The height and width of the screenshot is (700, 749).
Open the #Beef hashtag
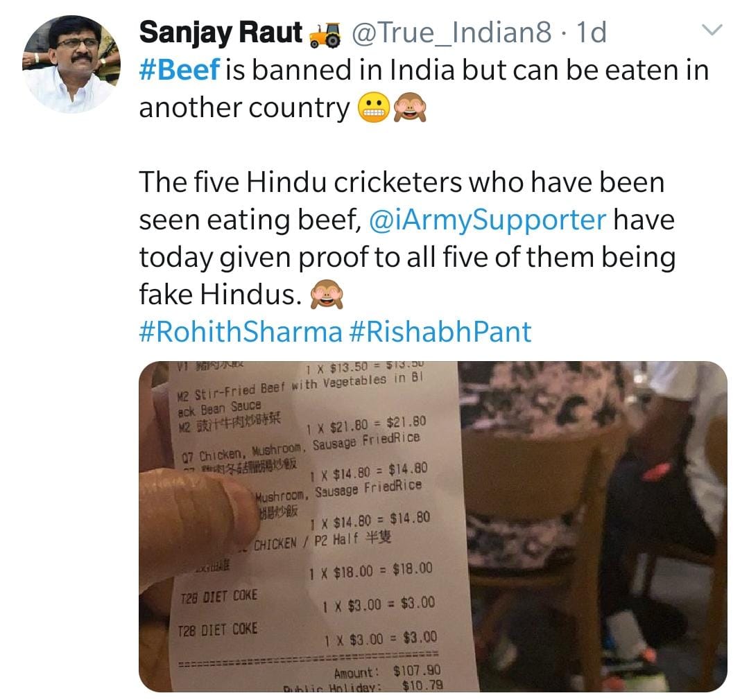click(180, 71)
